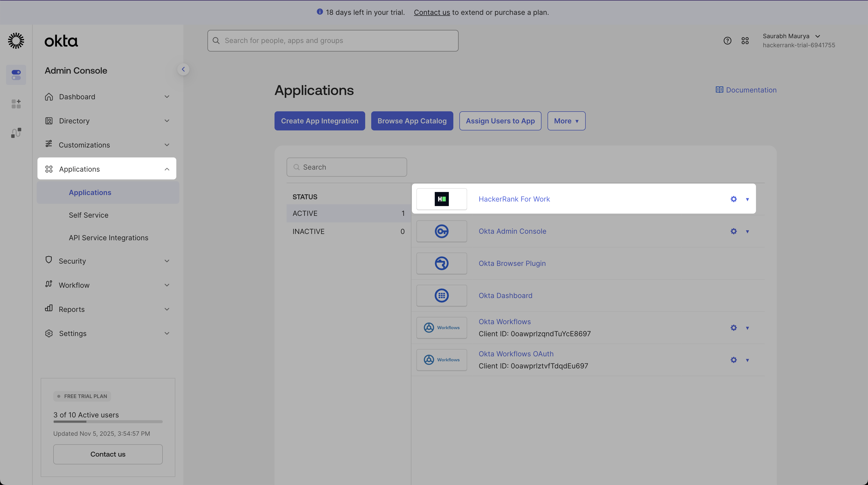Collapse the sidebar with the arrow button

tap(183, 69)
